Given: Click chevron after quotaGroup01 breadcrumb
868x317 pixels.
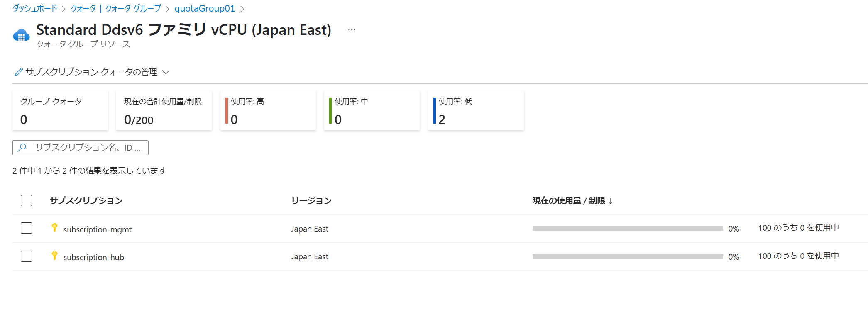Looking at the screenshot, I should coord(242,9).
